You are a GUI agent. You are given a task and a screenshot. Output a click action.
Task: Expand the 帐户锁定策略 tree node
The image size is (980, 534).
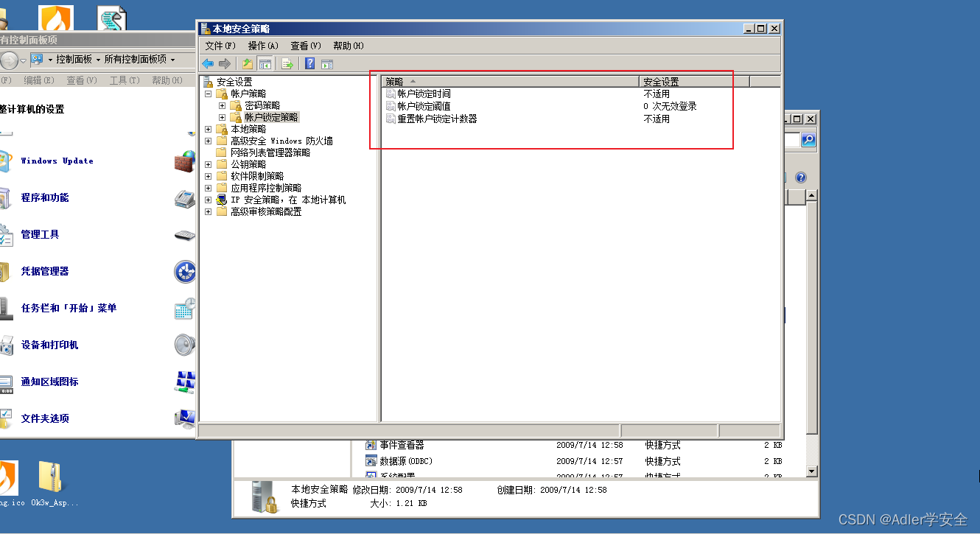click(x=223, y=117)
